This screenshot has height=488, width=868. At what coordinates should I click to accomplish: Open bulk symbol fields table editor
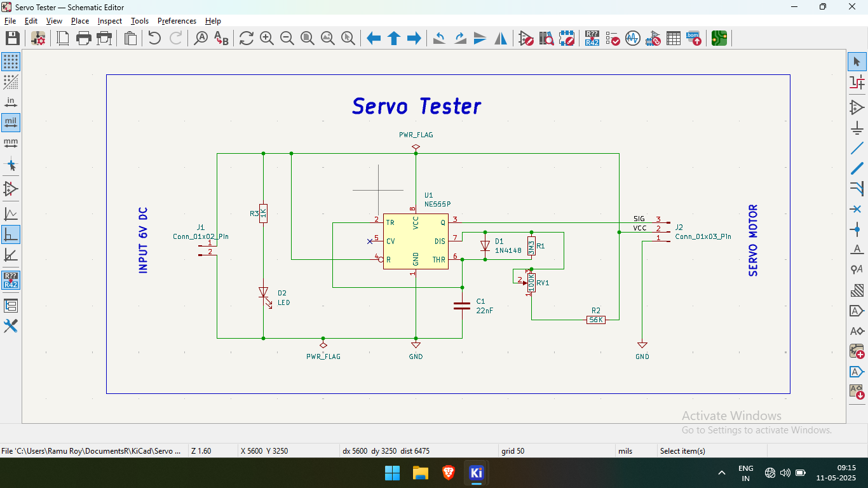pos(674,38)
